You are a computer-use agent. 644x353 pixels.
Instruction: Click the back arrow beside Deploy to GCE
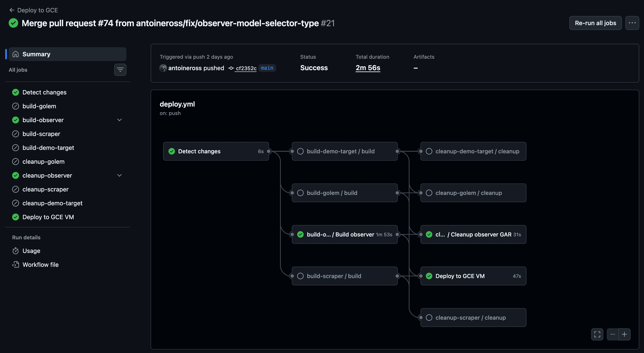pyautogui.click(x=12, y=10)
